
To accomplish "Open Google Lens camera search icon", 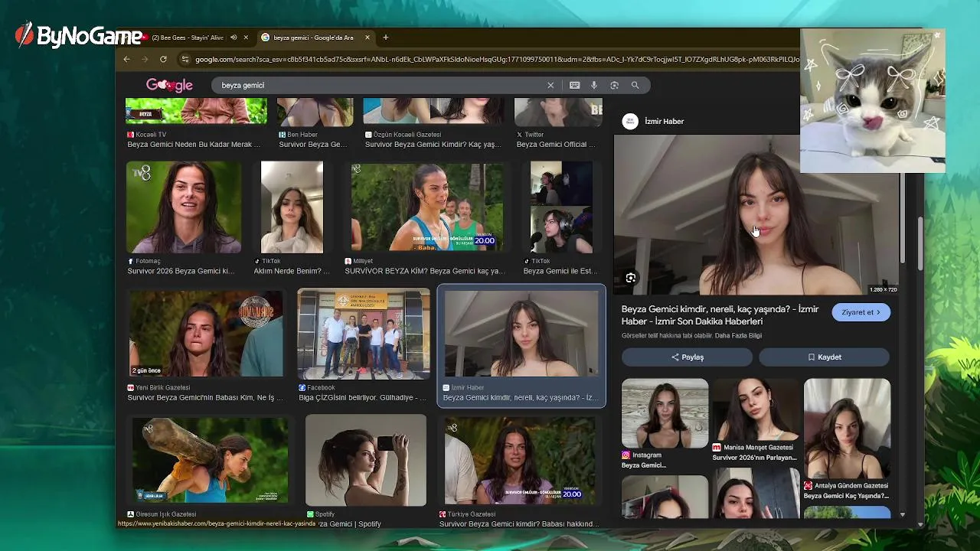I will 614,85.
